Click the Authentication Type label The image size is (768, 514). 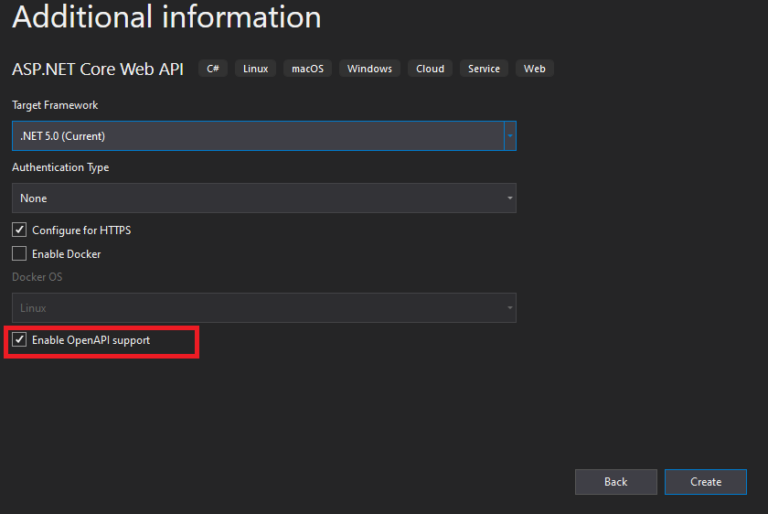coord(60,167)
